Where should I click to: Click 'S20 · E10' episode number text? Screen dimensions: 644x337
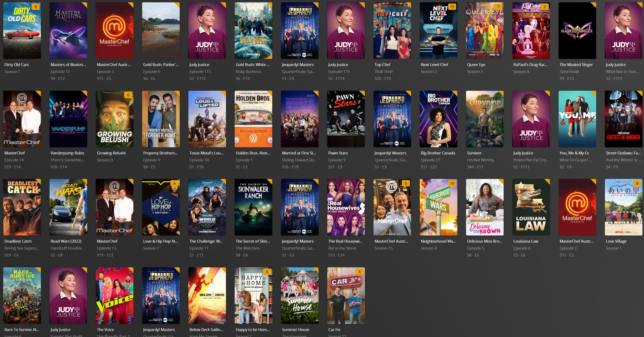click(383, 79)
